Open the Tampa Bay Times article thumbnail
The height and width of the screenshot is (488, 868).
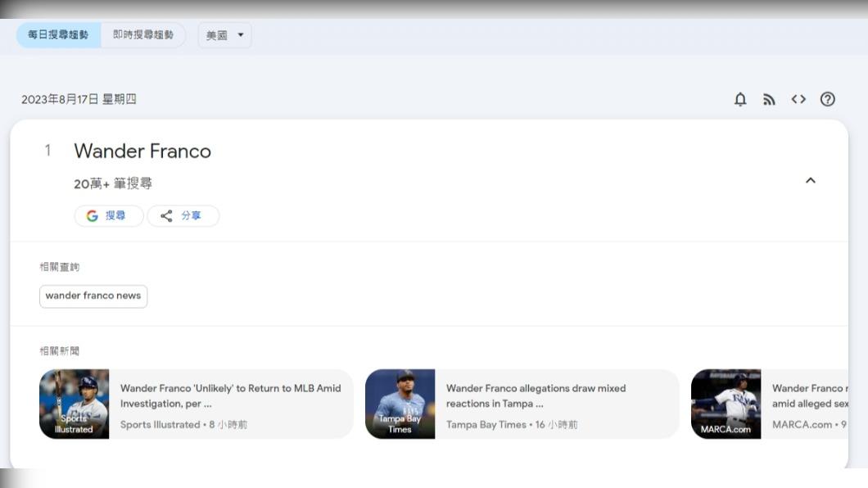click(x=400, y=404)
